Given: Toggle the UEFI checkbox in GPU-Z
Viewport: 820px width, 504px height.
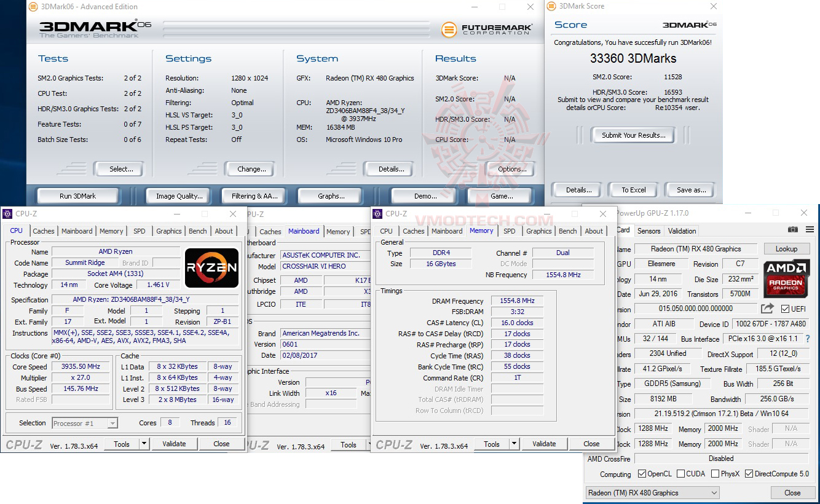Looking at the screenshot, I should (x=785, y=309).
